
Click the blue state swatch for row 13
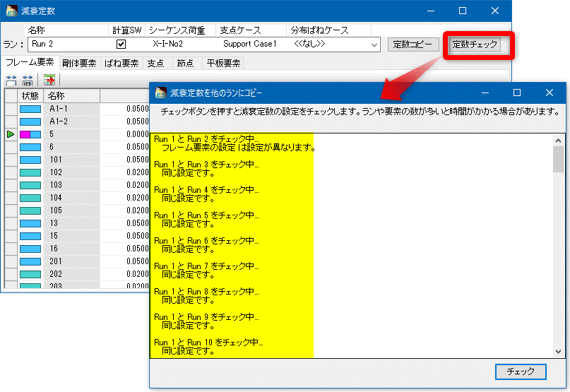30,223
